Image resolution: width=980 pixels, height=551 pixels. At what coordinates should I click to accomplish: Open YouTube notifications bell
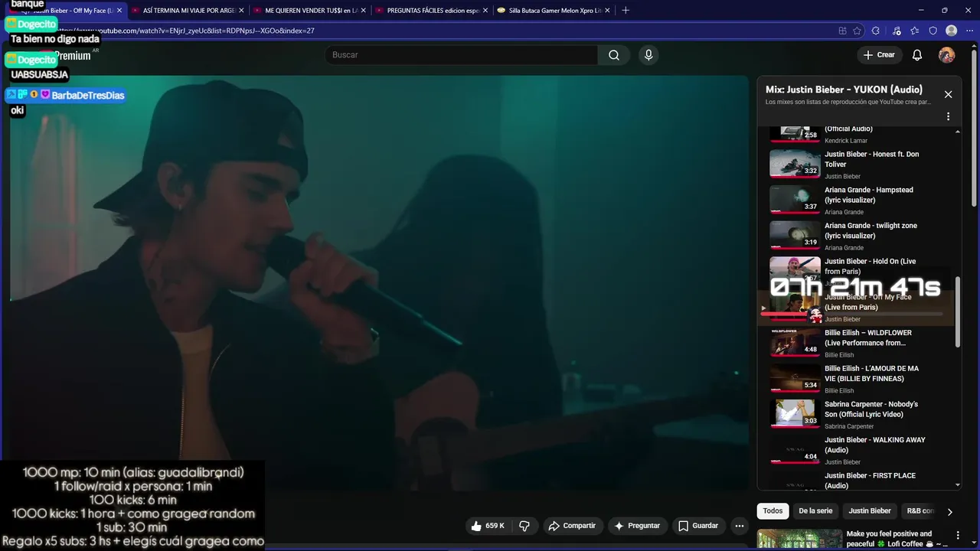[917, 55]
